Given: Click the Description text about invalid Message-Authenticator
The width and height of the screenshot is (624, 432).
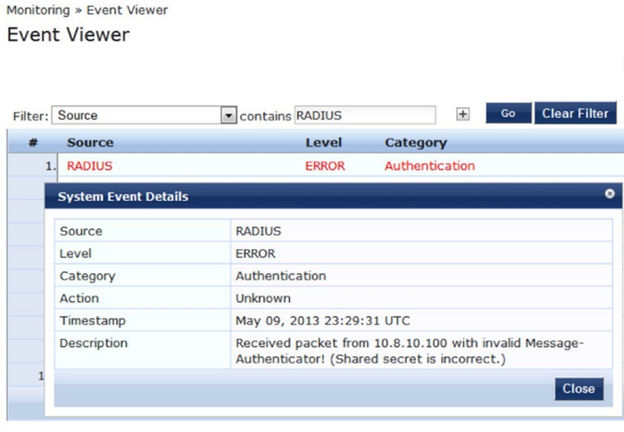Looking at the screenshot, I should point(409,351).
